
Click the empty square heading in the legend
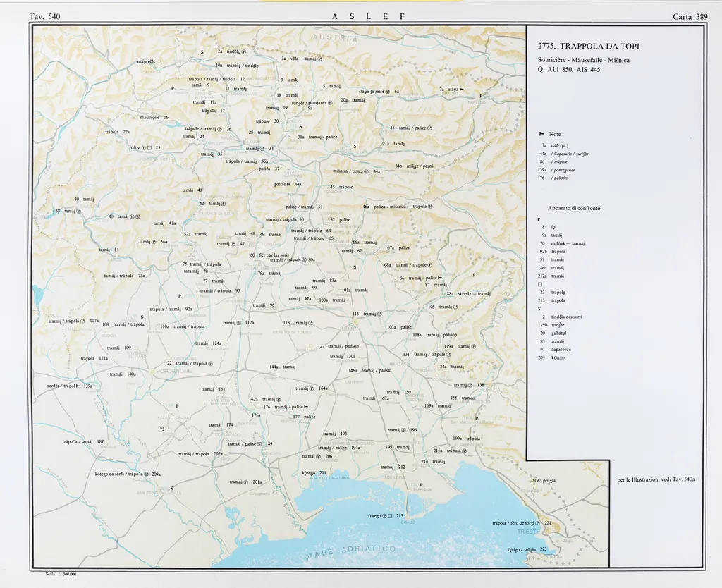click(x=540, y=284)
